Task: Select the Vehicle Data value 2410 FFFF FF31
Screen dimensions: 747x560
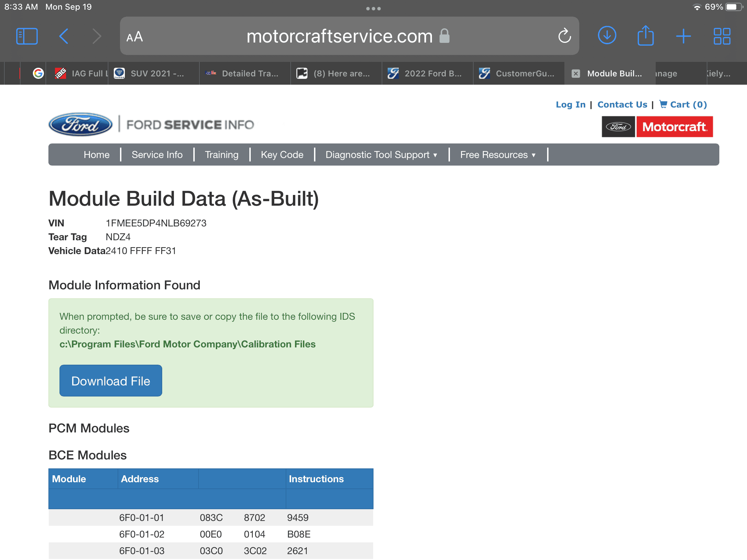Action: (141, 251)
